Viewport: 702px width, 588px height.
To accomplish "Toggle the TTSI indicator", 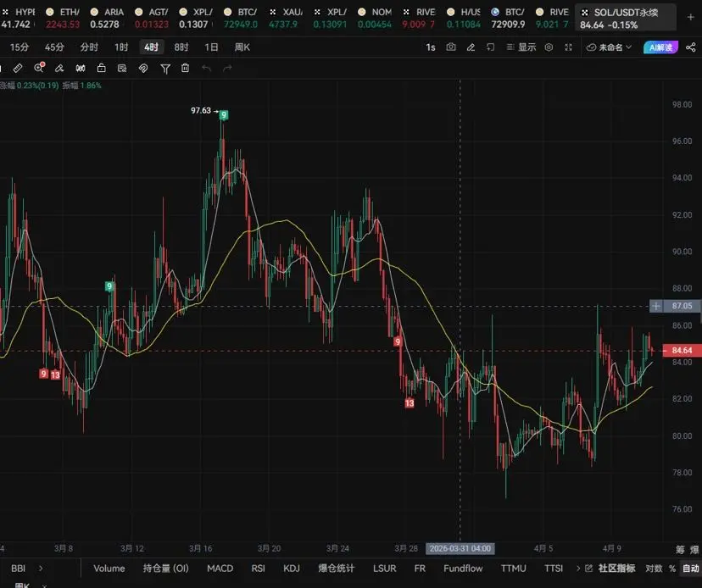I will click(554, 569).
